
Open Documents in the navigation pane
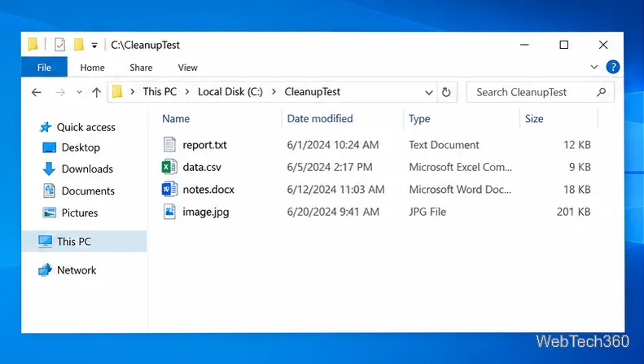coord(88,191)
